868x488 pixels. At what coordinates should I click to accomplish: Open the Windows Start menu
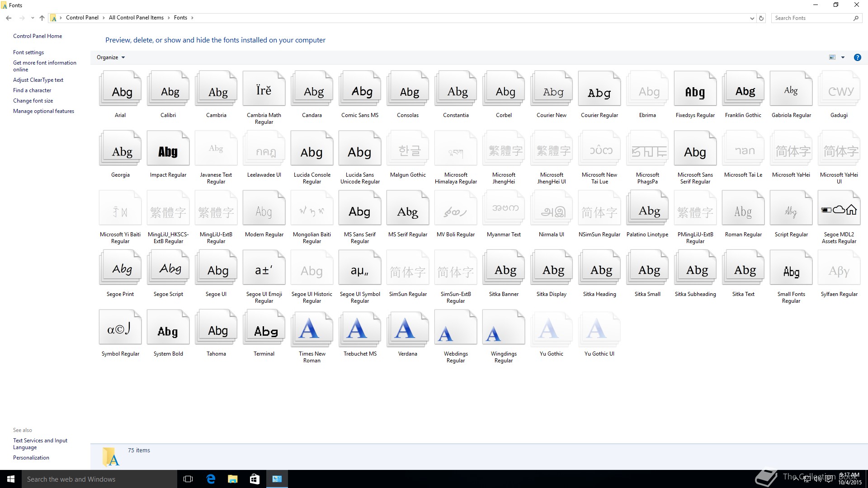[x=11, y=479]
